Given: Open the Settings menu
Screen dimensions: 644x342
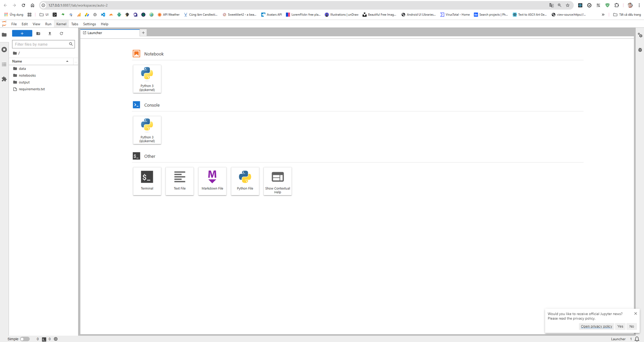Looking at the screenshot, I should [x=89, y=24].
